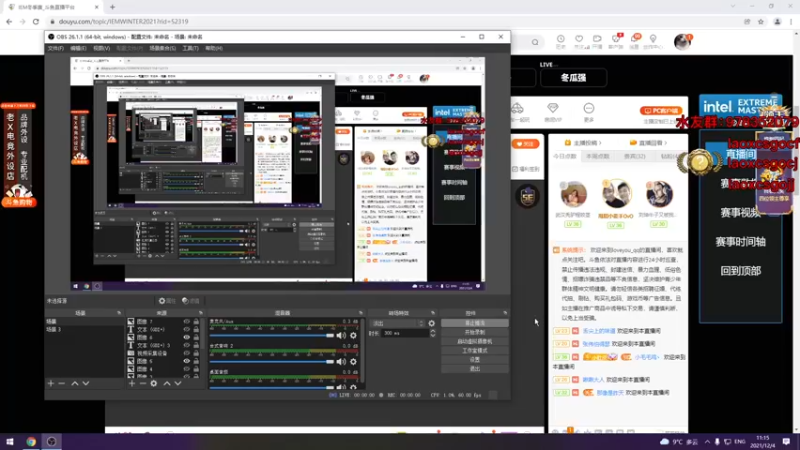Viewport: 800px width, 450px height.
Task: Click OBS icon in Windows taskbar
Action: [51, 441]
